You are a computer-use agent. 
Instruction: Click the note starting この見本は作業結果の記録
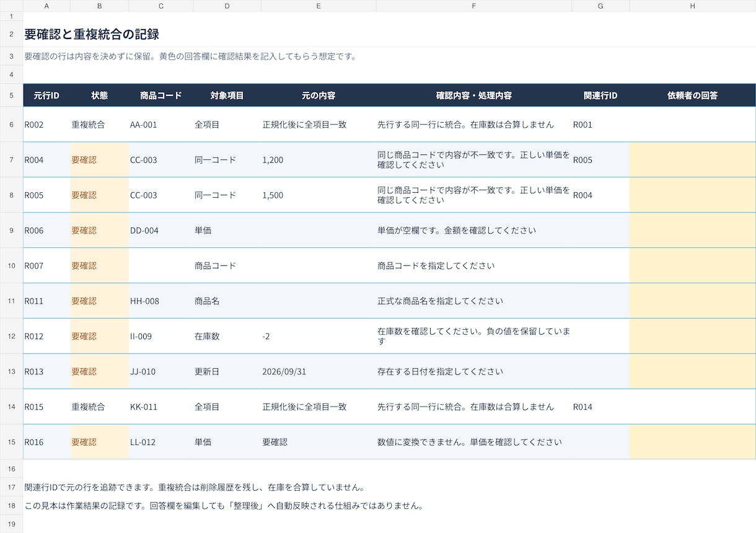click(x=224, y=506)
